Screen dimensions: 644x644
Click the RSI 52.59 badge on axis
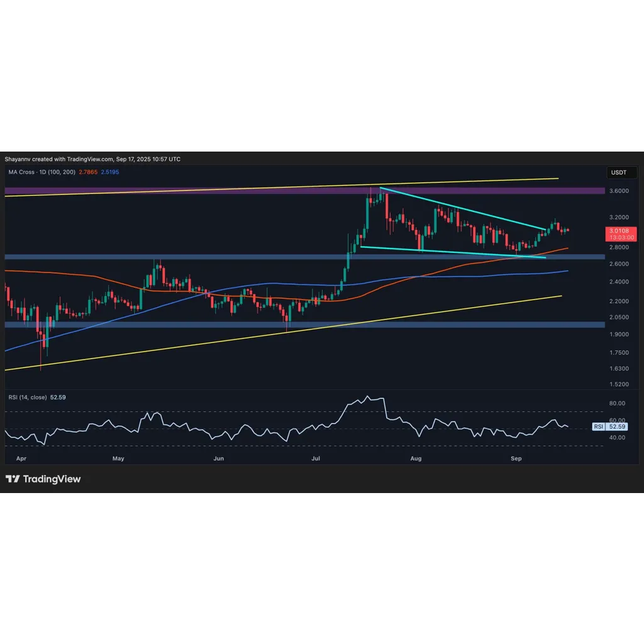(x=610, y=427)
